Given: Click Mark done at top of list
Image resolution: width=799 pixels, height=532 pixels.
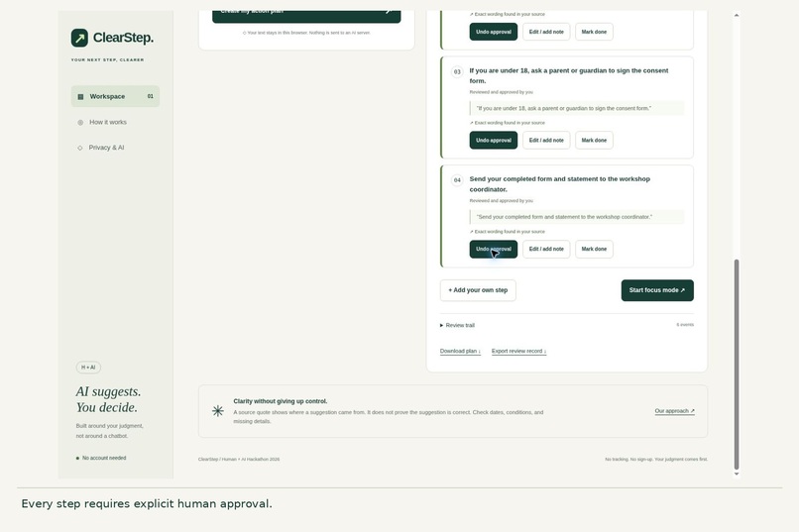Looking at the screenshot, I should (594, 32).
